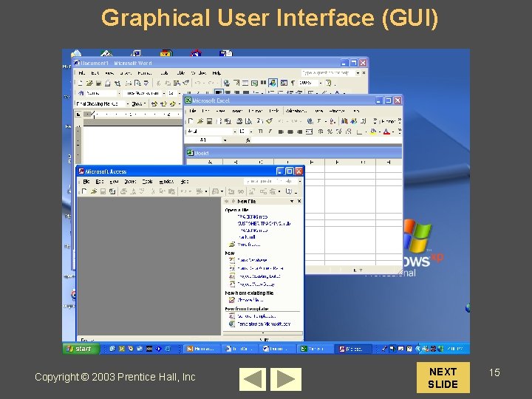Image resolution: width=532 pixels, height=399 pixels.
Task: Open Style dropdown in Word
Action: tap(119, 93)
